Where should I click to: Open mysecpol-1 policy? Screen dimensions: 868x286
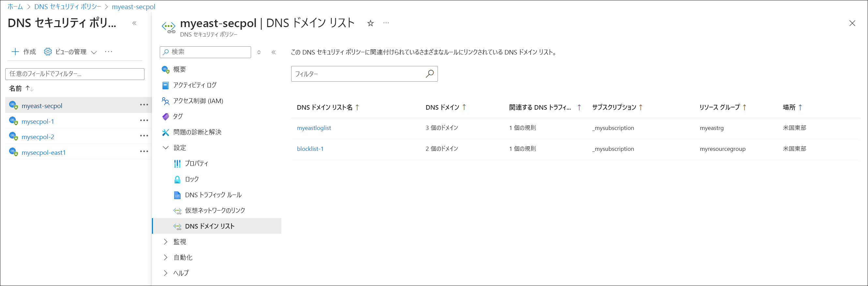pyautogui.click(x=38, y=121)
